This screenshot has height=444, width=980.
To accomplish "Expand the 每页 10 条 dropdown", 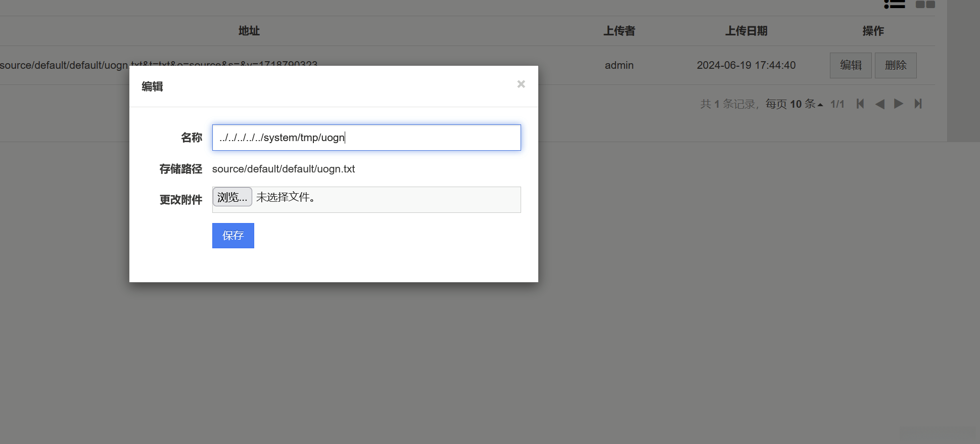I will (794, 104).
